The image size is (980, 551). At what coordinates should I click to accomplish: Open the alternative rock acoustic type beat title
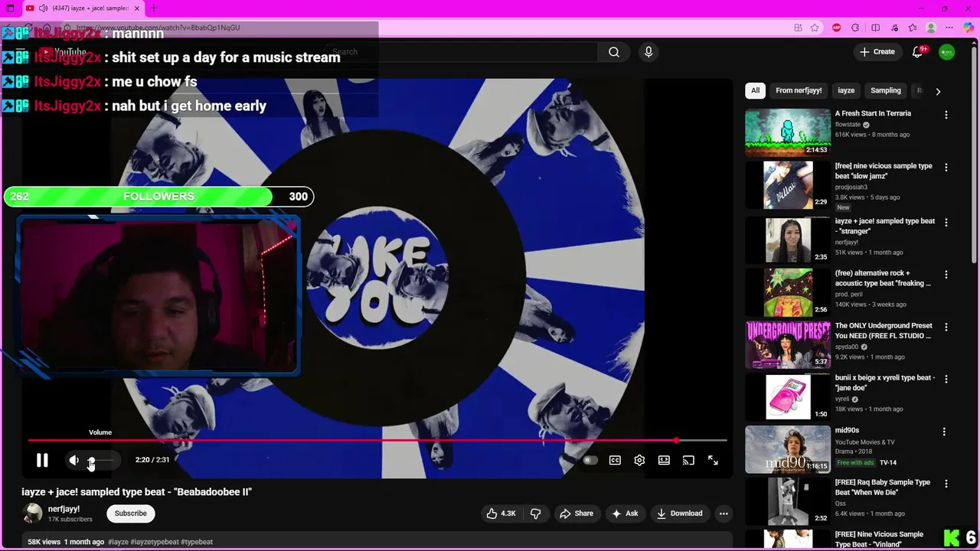[x=883, y=278]
